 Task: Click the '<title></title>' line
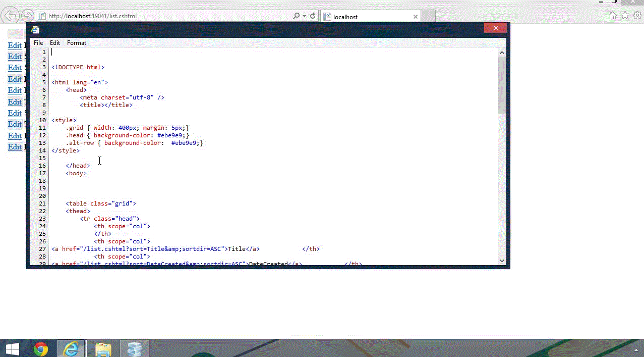coord(106,105)
